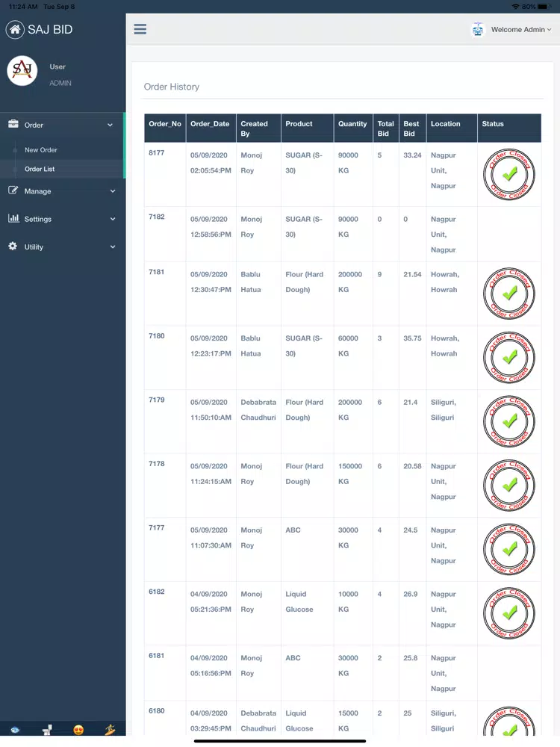The image size is (560, 747).
Task: Click the surfer emoji icon at sidebar bottom
Action: tap(110, 729)
